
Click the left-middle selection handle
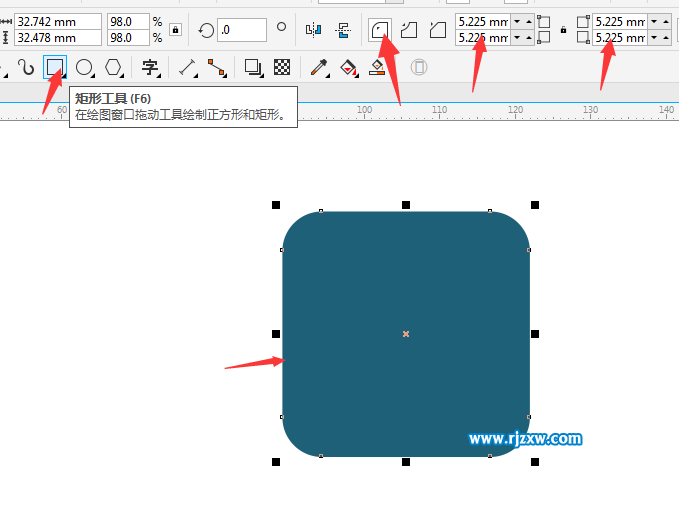(x=276, y=334)
